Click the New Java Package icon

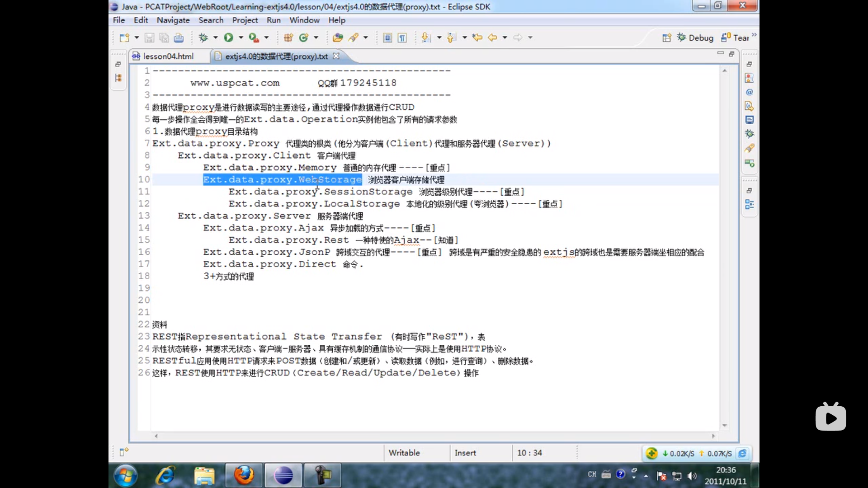288,38
